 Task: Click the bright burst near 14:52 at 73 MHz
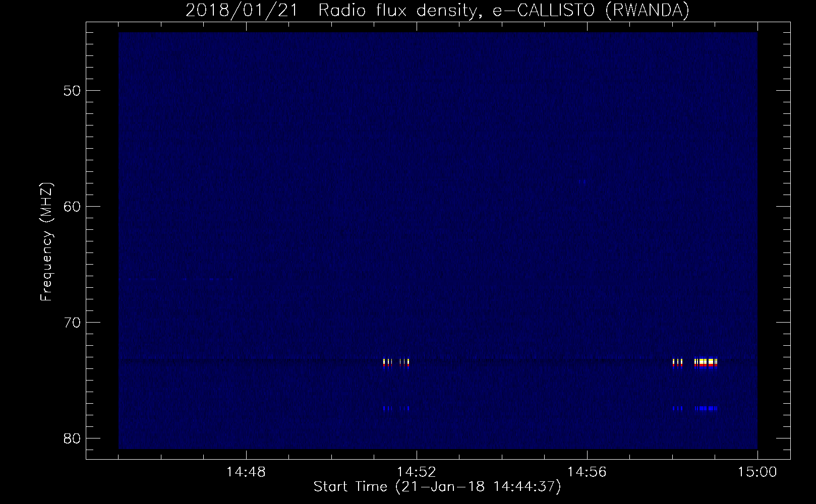[x=396, y=363]
